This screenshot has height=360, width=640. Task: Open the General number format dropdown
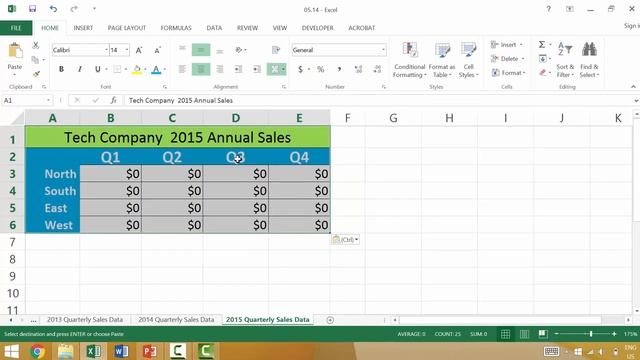[383, 50]
